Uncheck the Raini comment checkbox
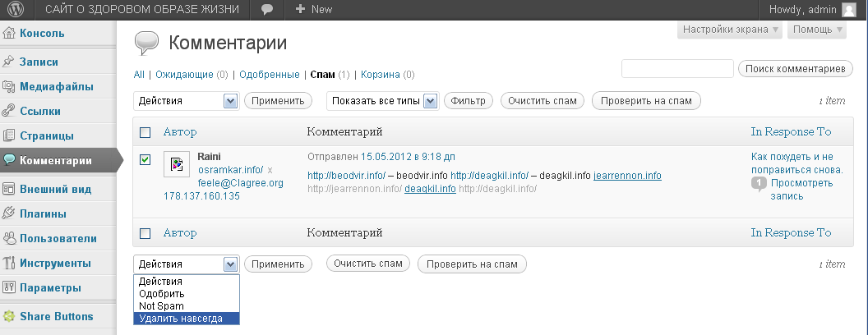The width and height of the screenshot is (868, 335). click(145, 160)
